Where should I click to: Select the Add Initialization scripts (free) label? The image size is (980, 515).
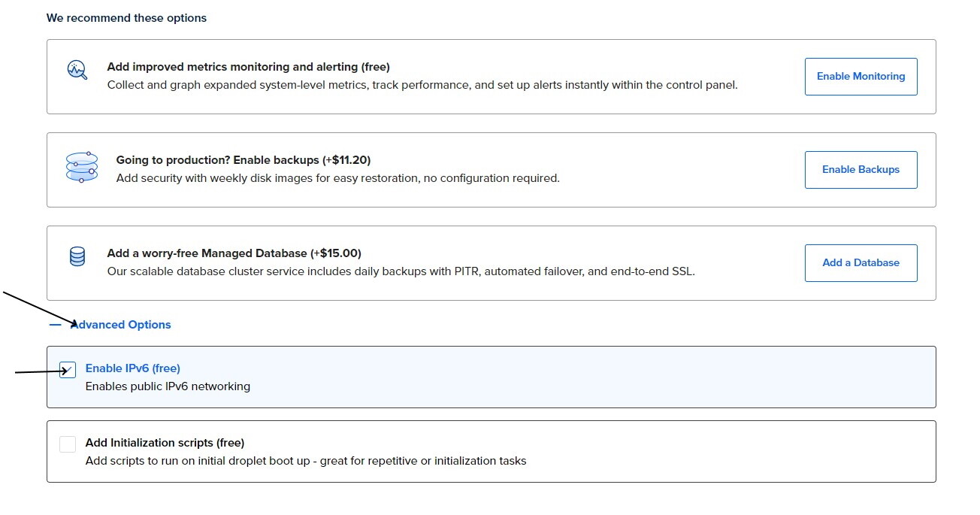(165, 443)
